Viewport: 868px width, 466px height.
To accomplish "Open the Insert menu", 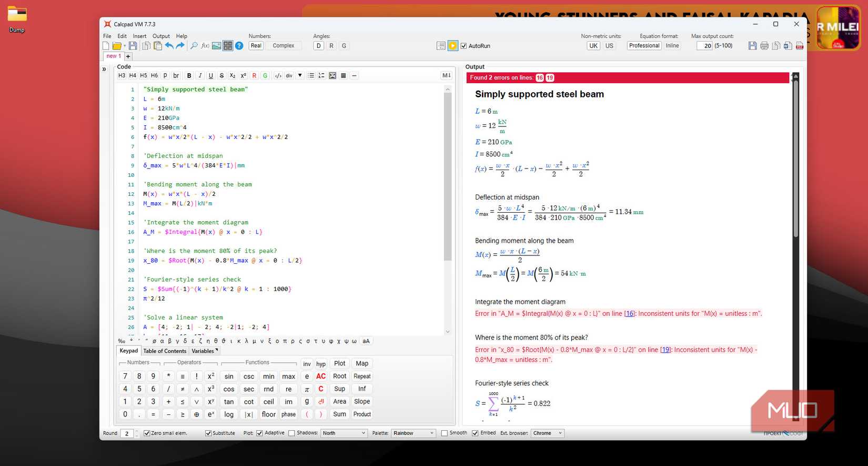I will pyautogui.click(x=139, y=36).
